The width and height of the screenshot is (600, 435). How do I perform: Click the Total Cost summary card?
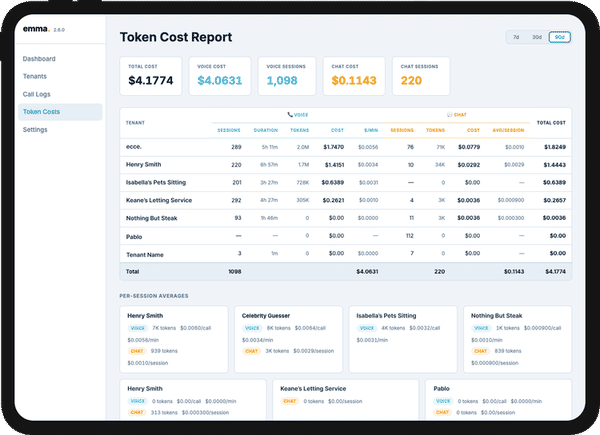pos(151,76)
